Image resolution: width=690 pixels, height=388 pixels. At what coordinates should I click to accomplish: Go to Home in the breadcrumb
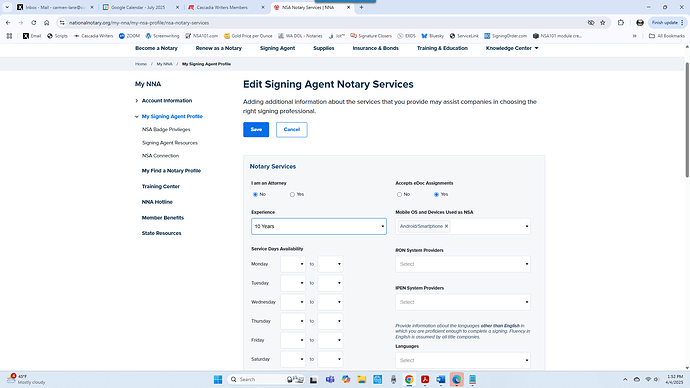pyautogui.click(x=141, y=64)
